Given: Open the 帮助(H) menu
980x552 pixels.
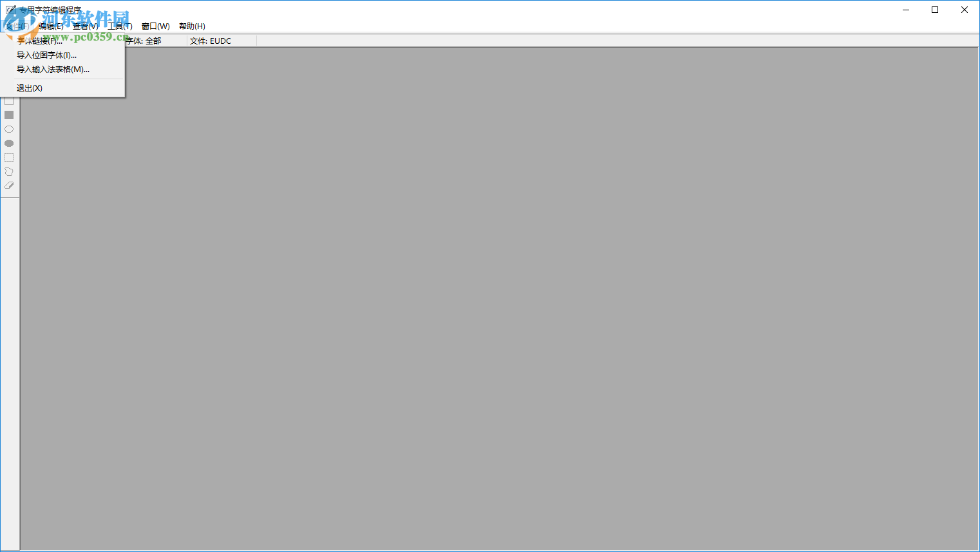Looking at the screenshot, I should coord(192,26).
